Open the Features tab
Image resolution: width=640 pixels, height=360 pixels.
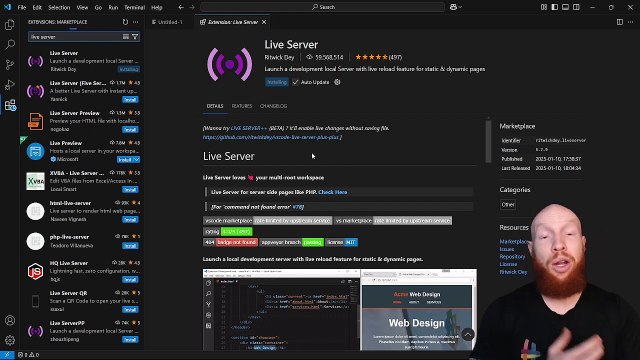242,106
